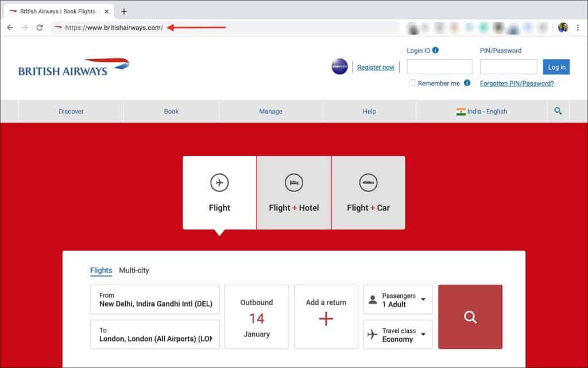Open site search magnifier in navigation bar

[x=558, y=111]
